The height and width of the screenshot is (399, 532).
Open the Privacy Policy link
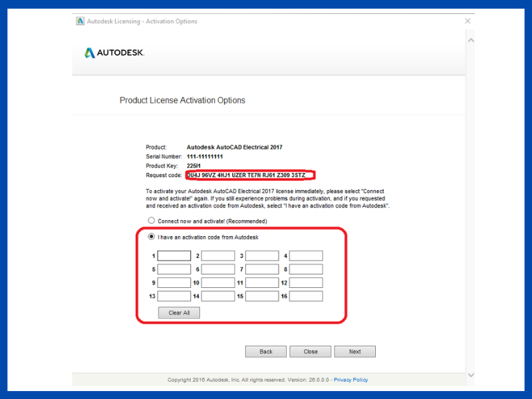coord(350,380)
